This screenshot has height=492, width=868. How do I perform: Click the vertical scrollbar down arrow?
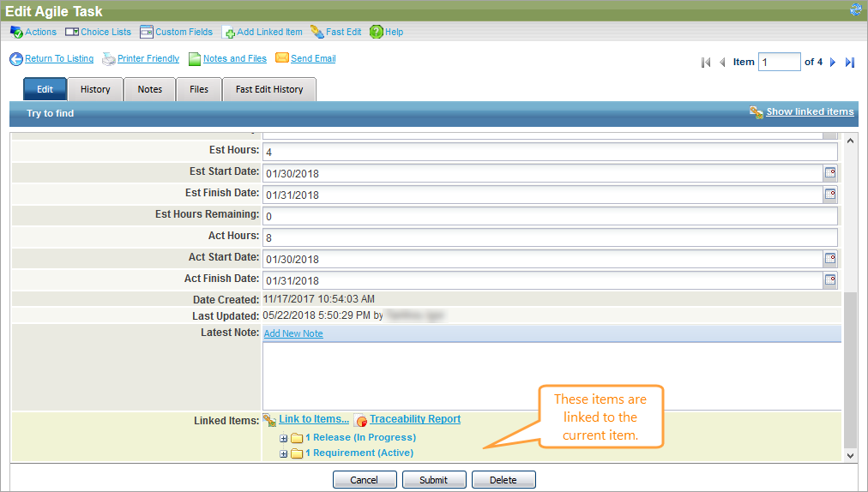(851, 456)
